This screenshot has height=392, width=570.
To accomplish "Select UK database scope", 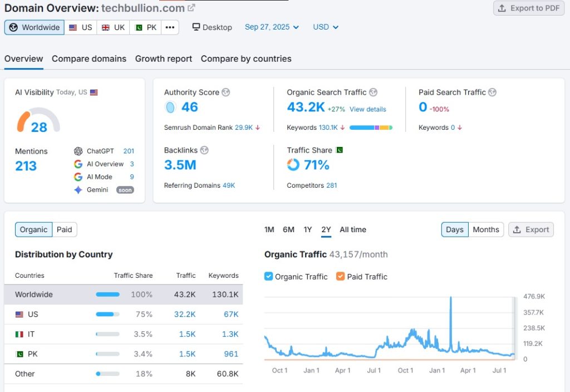I will 113,28.
